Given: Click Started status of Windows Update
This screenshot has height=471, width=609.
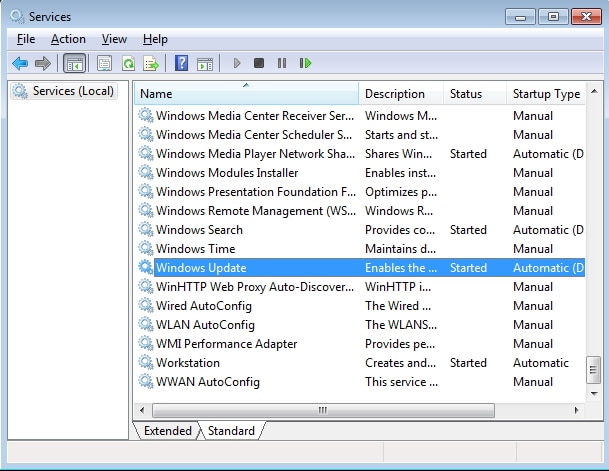Looking at the screenshot, I should pyautogui.click(x=468, y=268).
